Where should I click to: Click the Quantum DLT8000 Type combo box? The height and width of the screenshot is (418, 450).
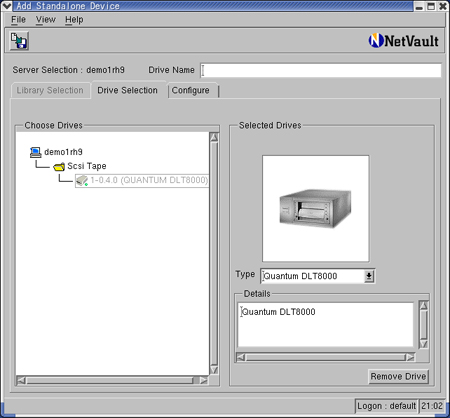317,276
